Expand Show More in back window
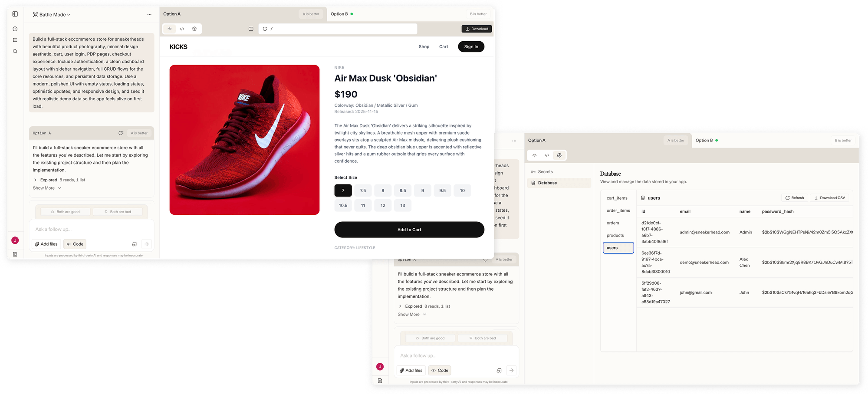Image resolution: width=868 pixels, height=394 pixels. pos(412,315)
